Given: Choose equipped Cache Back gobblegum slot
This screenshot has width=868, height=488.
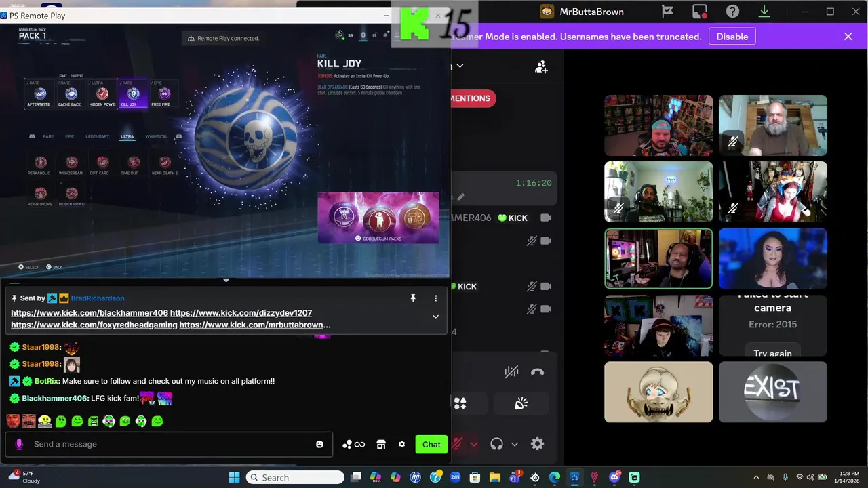Looking at the screenshot, I should 71,95.
